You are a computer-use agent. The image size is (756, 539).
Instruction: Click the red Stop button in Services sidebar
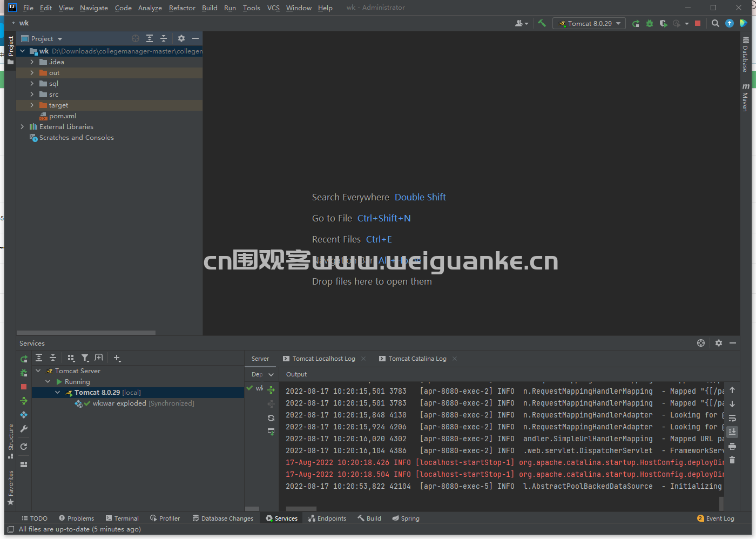click(x=23, y=387)
